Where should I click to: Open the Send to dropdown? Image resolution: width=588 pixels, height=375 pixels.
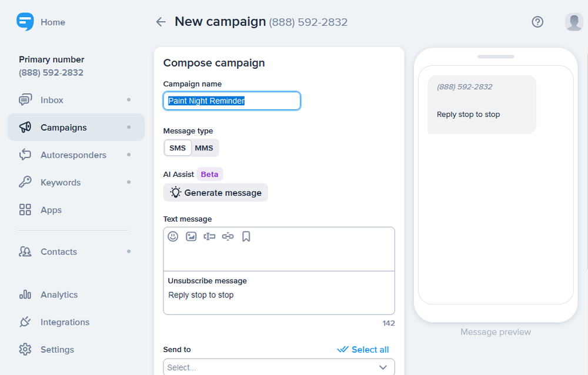[279, 367]
